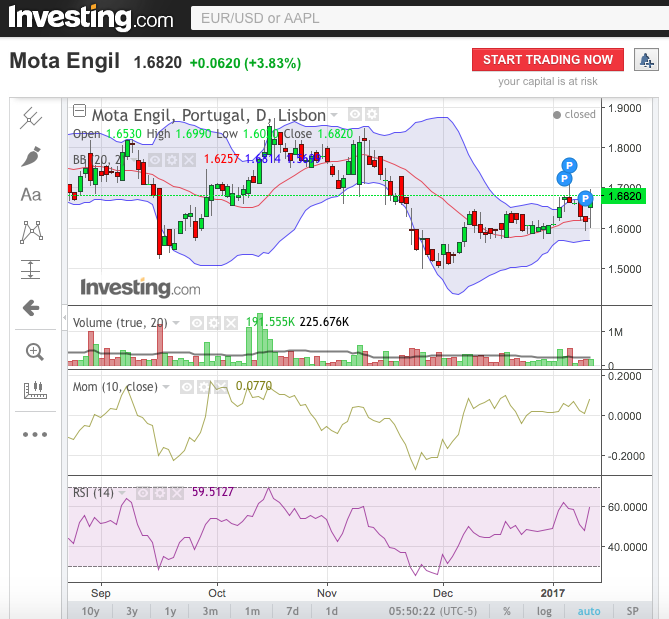Expand the Mom (10, close) dropdown arrow
669x619 pixels.
[166, 387]
